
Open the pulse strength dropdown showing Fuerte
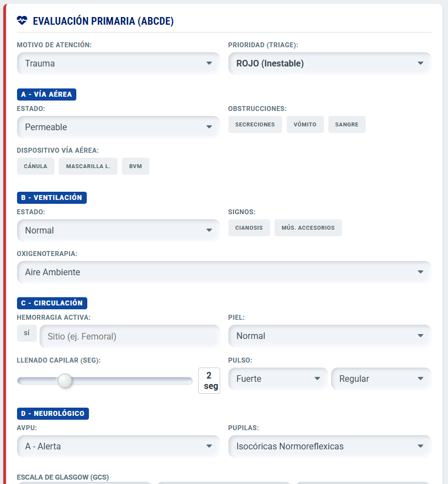click(278, 379)
